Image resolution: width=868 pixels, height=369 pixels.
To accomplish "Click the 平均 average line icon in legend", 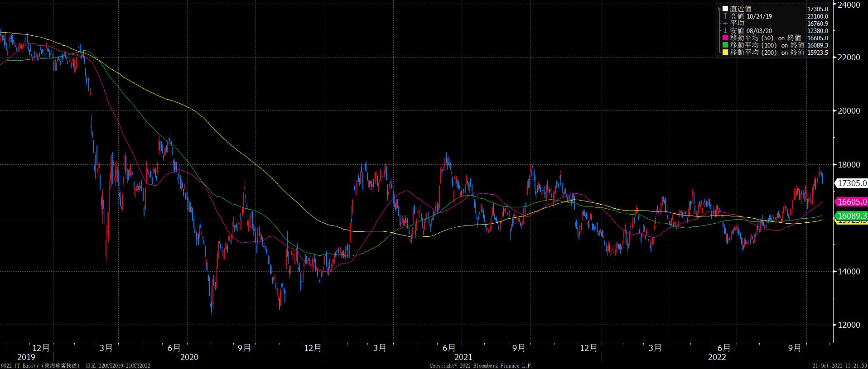I will click(725, 23).
